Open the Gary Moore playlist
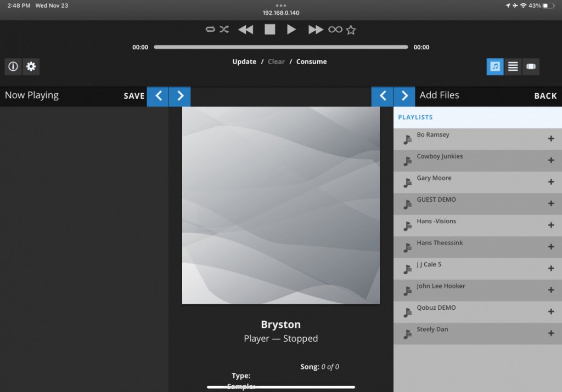The width and height of the screenshot is (562, 392). 477,182
